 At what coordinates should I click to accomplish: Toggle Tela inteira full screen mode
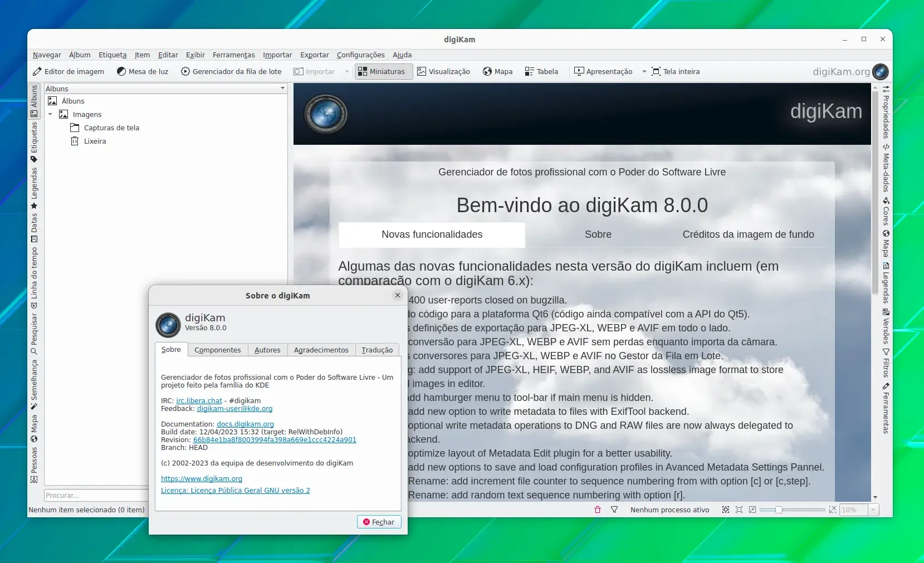pyautogui.click(x=676, y=71)
